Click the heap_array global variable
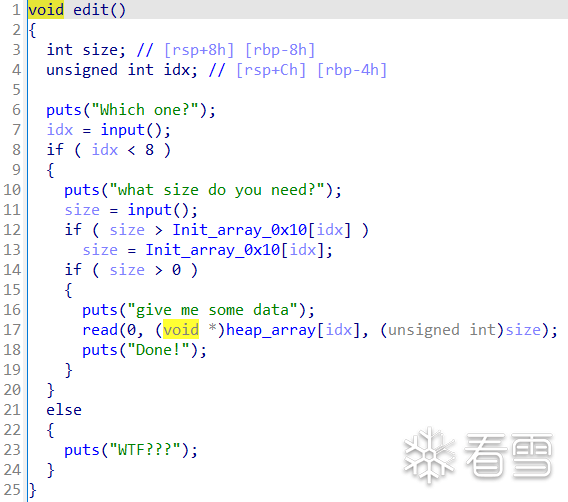Image resolution: width=568 pixels, height=502 pixels. coord(271,330)
